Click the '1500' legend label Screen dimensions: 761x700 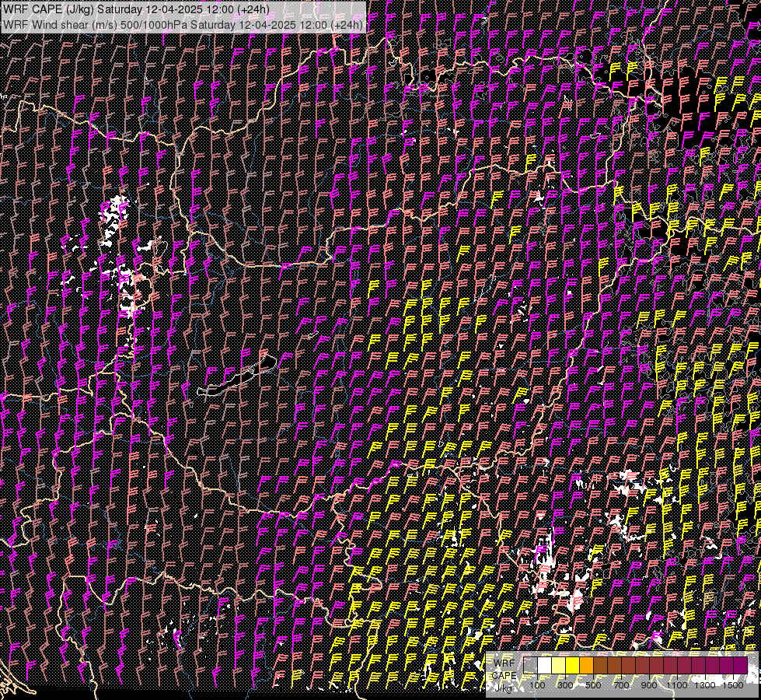click(x=733, y=685)
